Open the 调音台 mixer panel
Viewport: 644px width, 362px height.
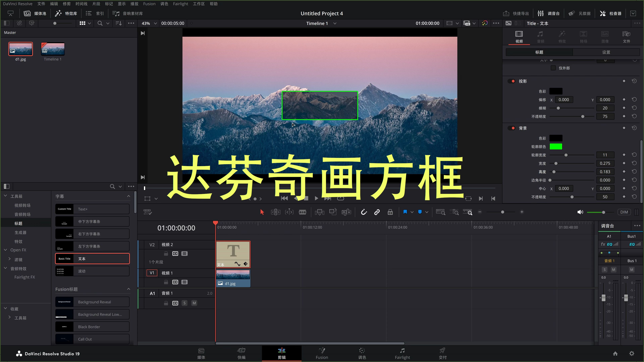click(x=549, y=13)
